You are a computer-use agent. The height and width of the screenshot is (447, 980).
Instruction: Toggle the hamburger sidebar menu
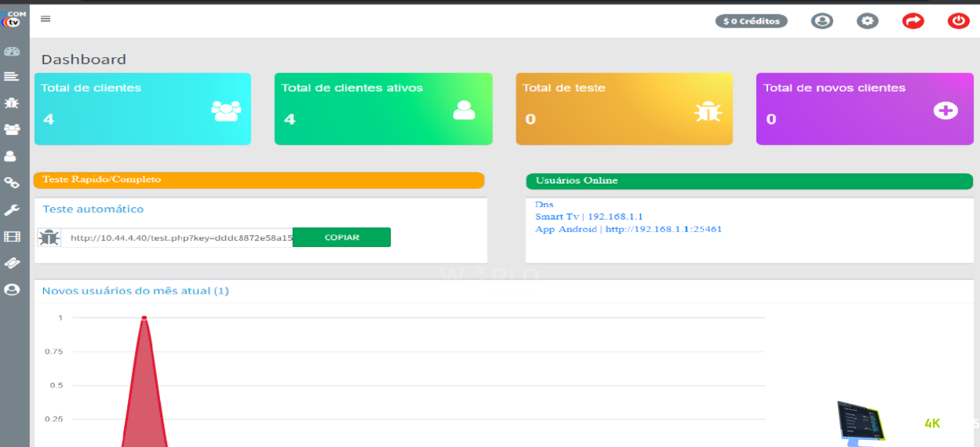click(x=46, y=20)
